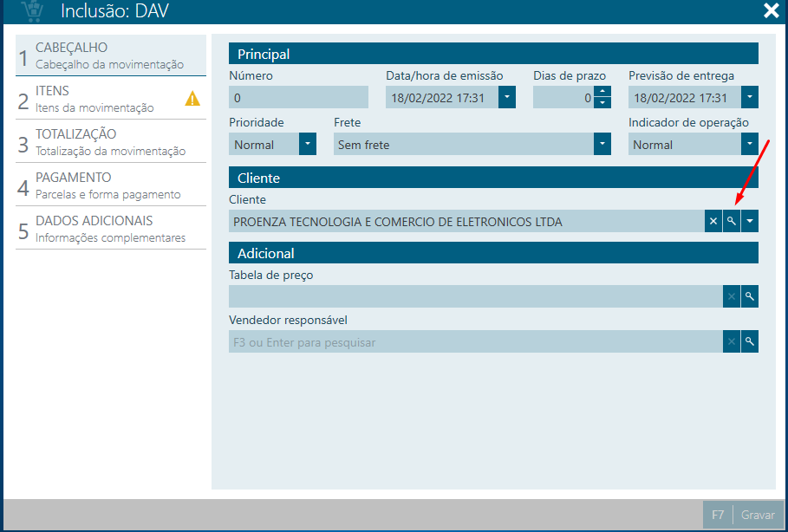Open the Data/hora de emissão date picker
The image size is (788, 532).
[x=507, y=97]
